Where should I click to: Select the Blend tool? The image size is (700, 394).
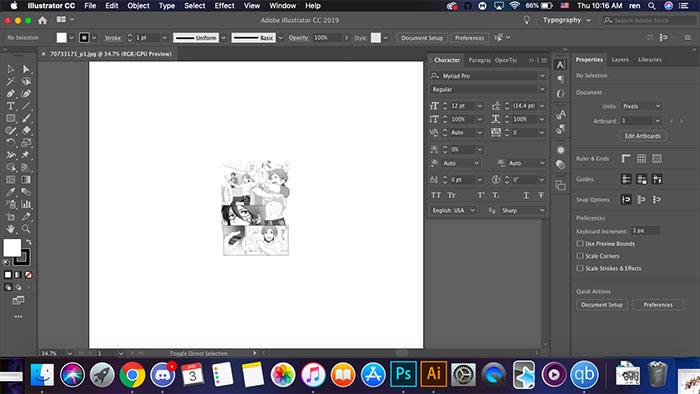26,192
